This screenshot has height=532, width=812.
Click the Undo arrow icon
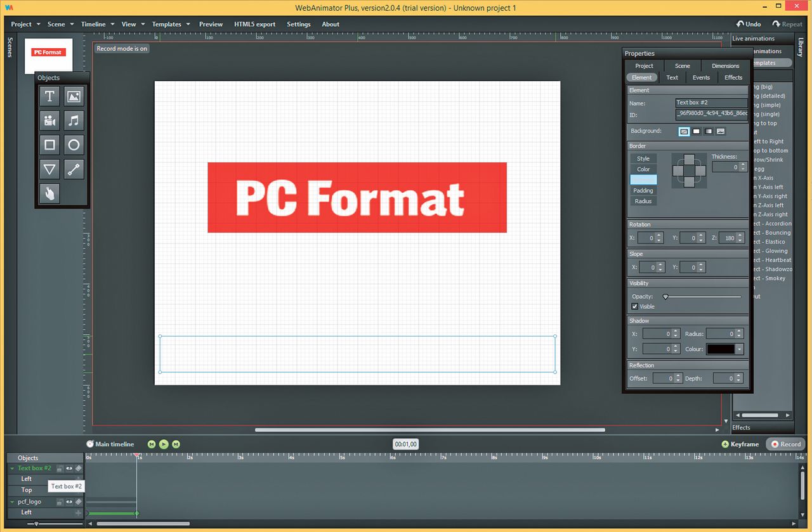click(x=740, y=24)
